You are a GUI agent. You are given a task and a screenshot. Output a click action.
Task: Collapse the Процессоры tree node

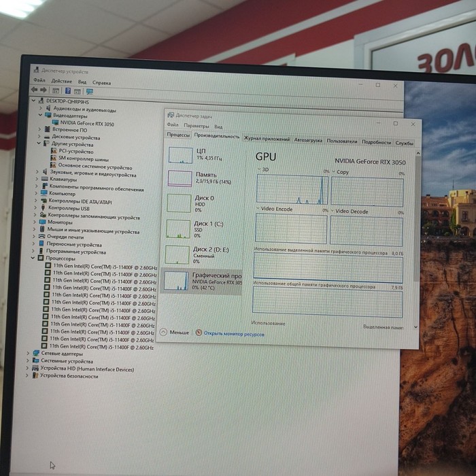33,258
